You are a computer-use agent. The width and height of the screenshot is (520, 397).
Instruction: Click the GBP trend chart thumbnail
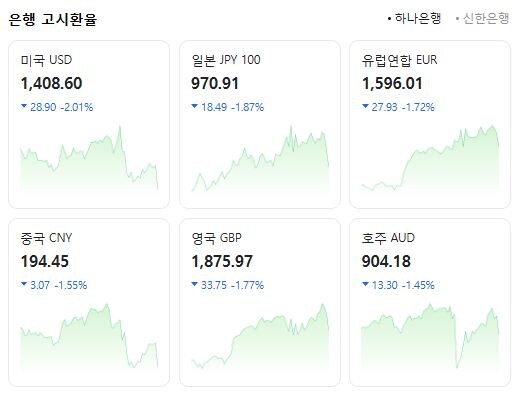tap(260, 336)
